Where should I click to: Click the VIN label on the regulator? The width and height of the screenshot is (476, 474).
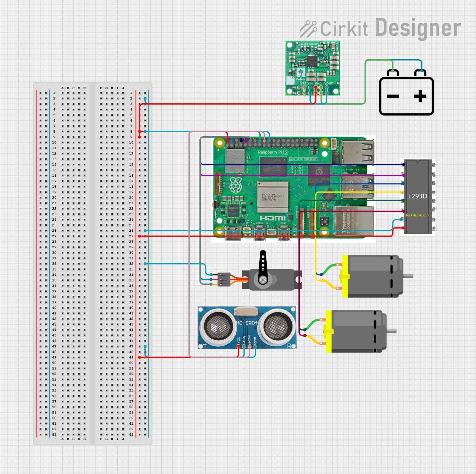click(x=310, y=84)
